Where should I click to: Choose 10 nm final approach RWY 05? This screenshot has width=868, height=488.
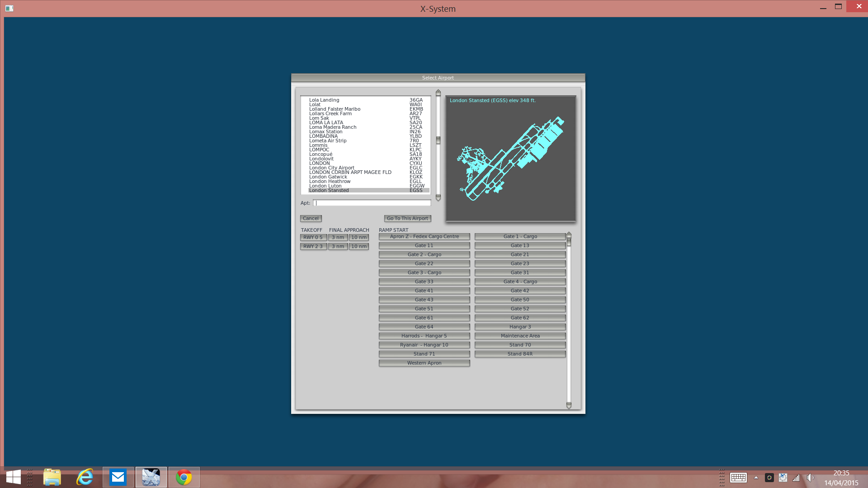point(359,237)
